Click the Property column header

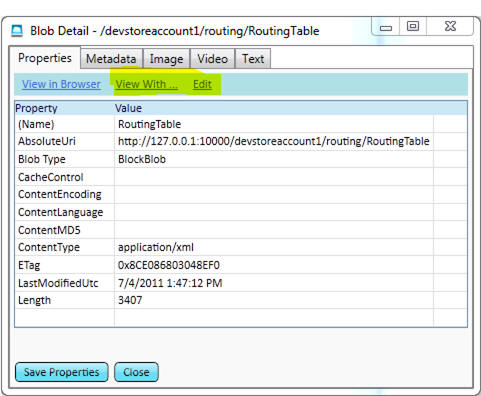[36, 108]
